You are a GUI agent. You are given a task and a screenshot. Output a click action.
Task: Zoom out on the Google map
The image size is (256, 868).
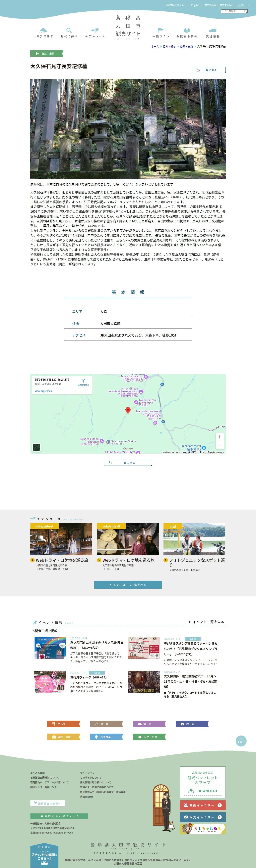coord(220,445)
